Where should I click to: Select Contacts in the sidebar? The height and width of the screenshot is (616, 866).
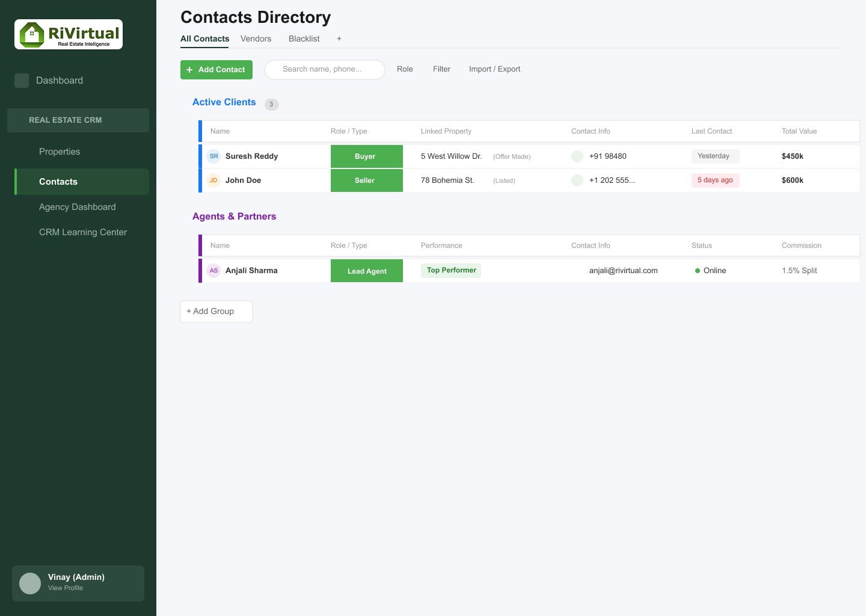click(82, 182)
